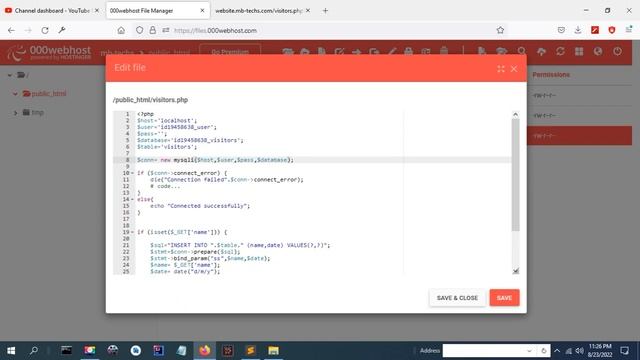Click the /public_html/visitors.php file path

150,100
